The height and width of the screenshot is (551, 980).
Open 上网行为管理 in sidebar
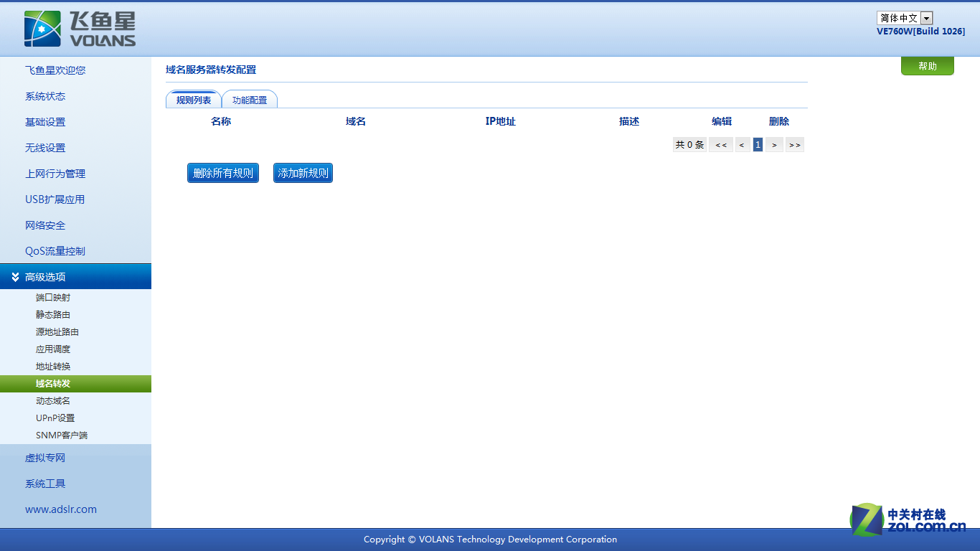click(x=55, y=174)
